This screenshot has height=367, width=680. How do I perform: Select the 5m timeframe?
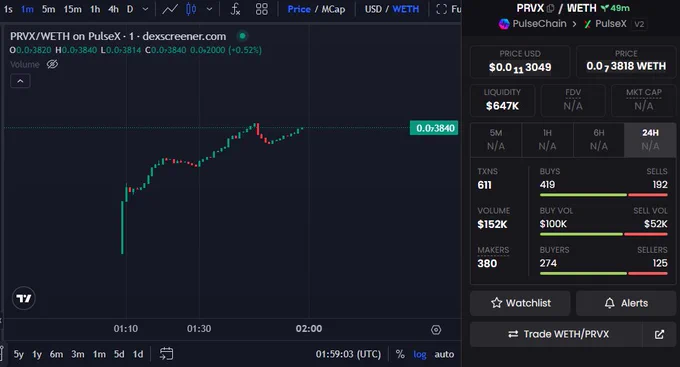(48, 9)
